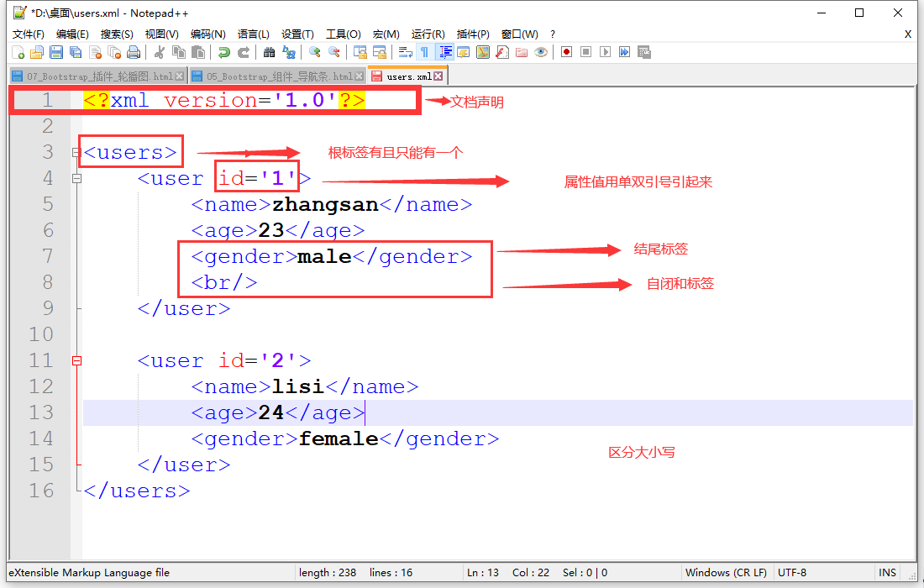Viewport: 924px width, 588px height.
Task: Undo the last edit with the green arrow
Action: 223,52
